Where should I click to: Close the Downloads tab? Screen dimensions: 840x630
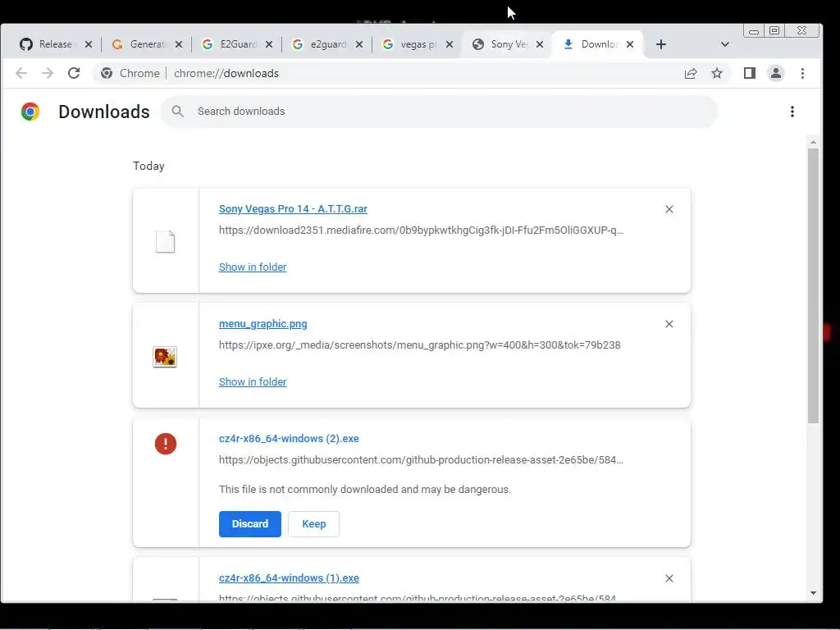point(630,44)
